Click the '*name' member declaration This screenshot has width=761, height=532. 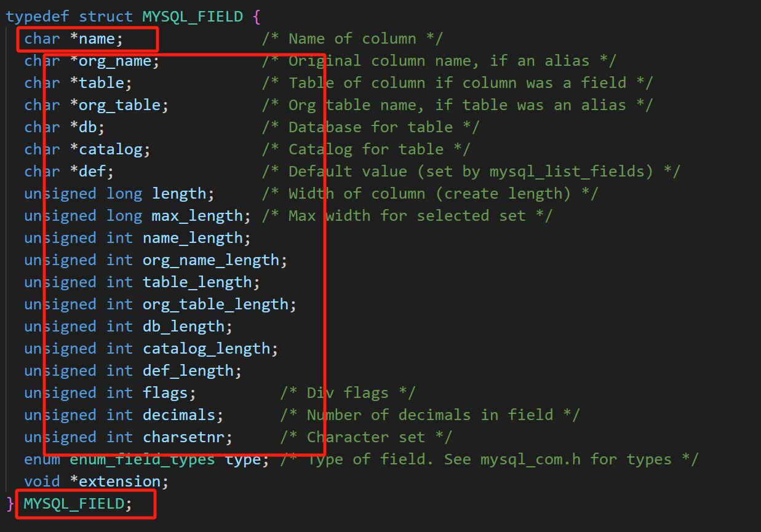[x=97, y=39]
